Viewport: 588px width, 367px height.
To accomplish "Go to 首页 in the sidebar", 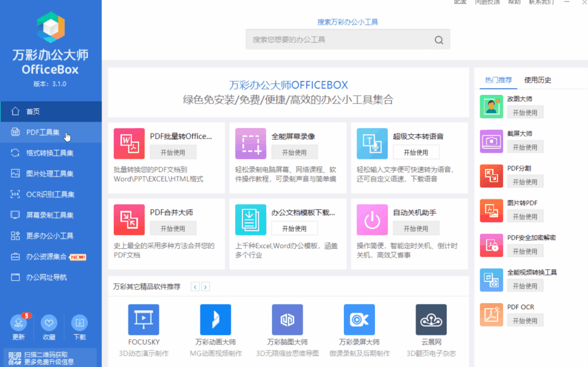I will point(51,111).
